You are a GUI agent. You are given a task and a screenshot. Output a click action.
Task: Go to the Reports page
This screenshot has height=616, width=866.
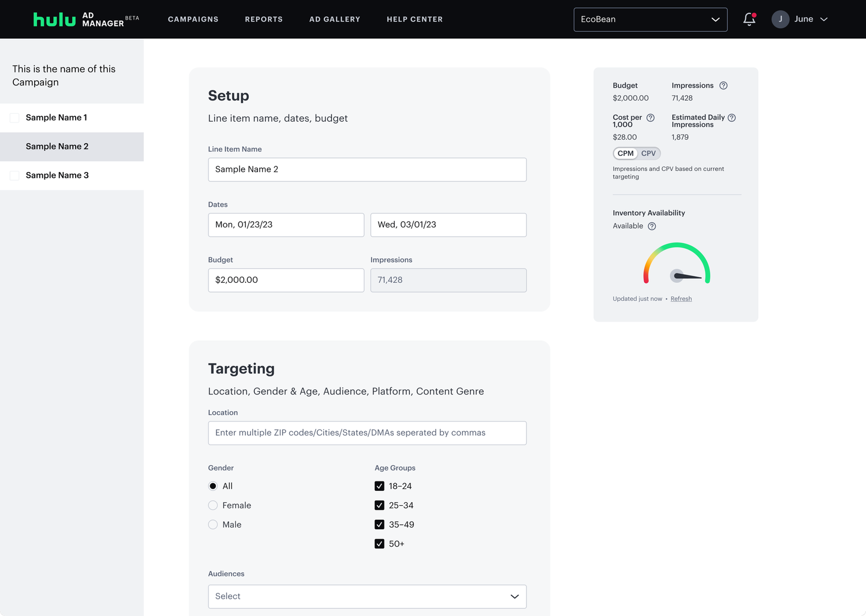(x=264, y=19)
